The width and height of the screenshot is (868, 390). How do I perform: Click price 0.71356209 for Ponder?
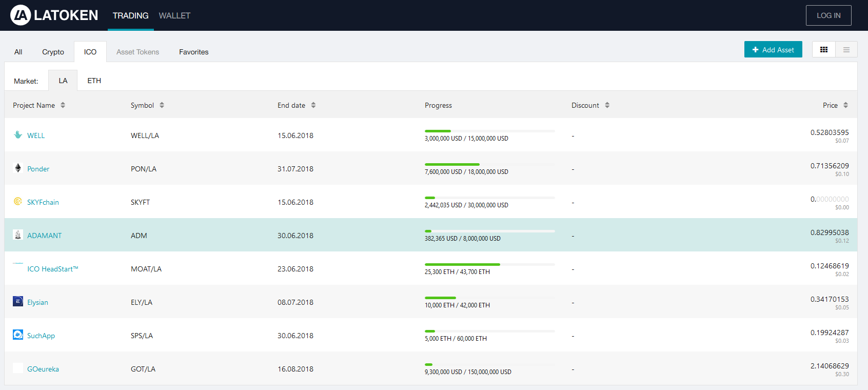click(830, 166)
